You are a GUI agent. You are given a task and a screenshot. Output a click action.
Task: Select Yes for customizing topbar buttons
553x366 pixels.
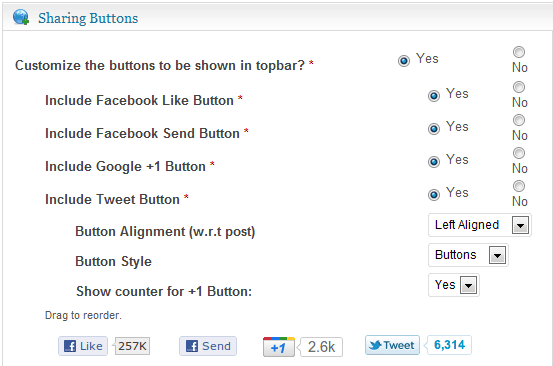[404, 61]
